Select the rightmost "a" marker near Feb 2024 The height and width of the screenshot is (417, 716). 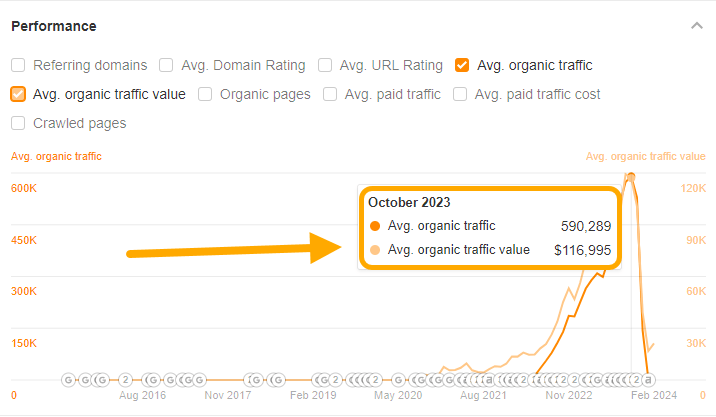tap(648, 380)
